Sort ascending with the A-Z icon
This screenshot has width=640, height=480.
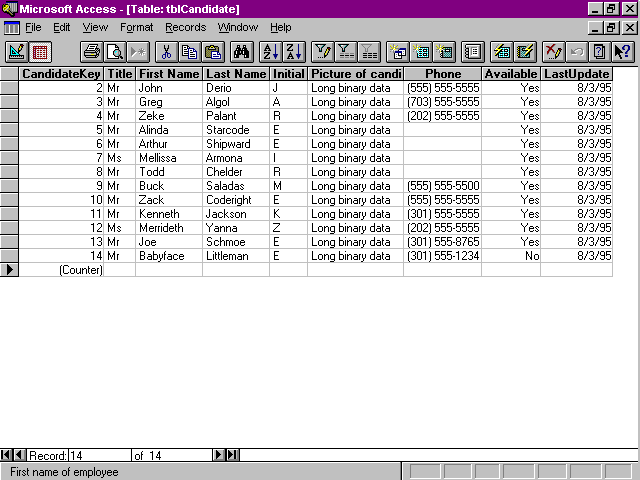[x=270, y=51]
